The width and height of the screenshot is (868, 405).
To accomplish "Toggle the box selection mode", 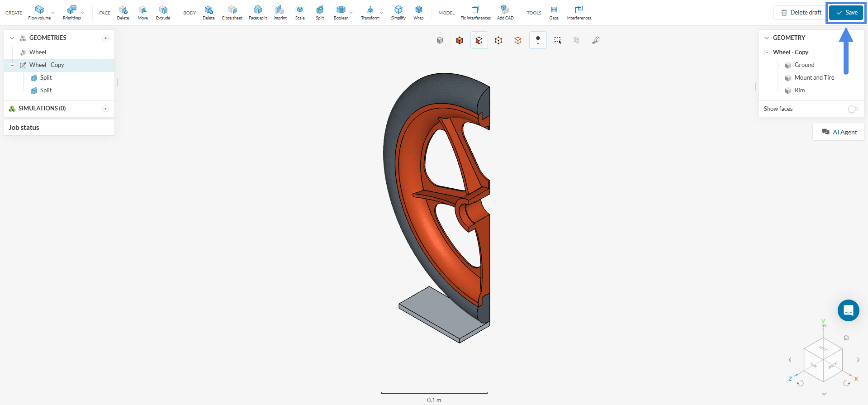I will pyautogui.click(x=557, y=40).
